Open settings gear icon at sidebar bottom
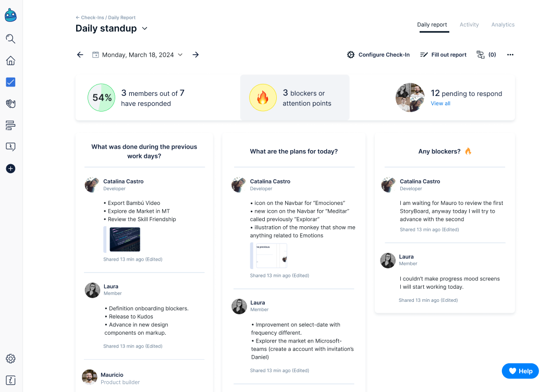This screenshot has height=392, width=552. click(10, 359)
